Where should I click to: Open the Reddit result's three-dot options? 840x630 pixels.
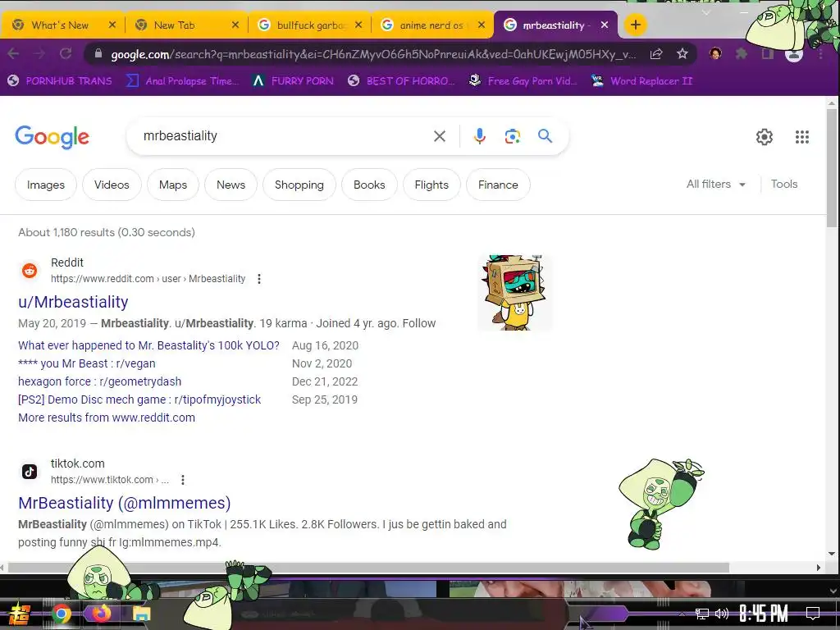pyautogui.click(x=259, y=279)
